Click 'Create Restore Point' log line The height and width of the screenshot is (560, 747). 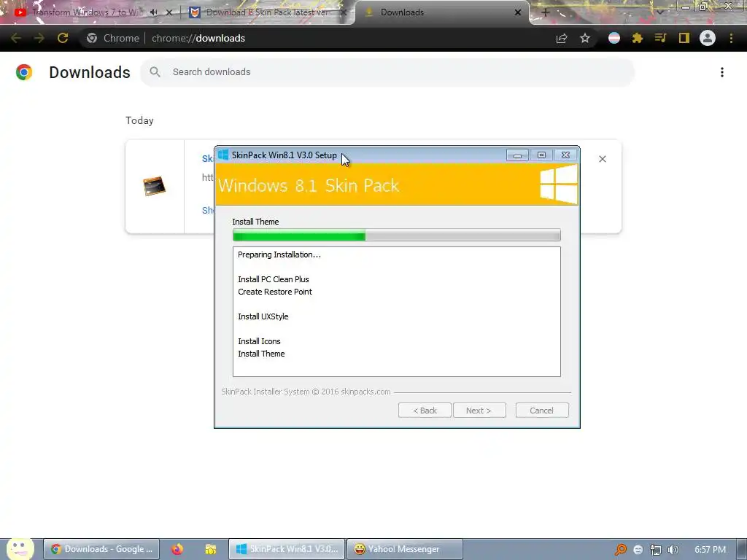[x=275, y=292]
